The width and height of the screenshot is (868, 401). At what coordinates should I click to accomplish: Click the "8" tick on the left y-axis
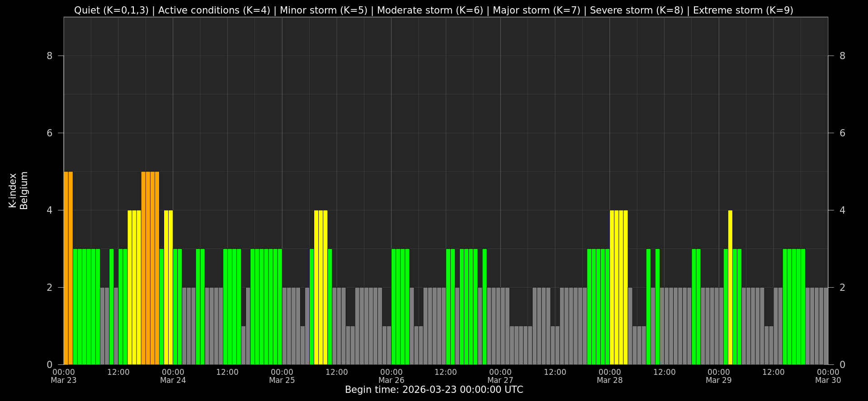50,56
